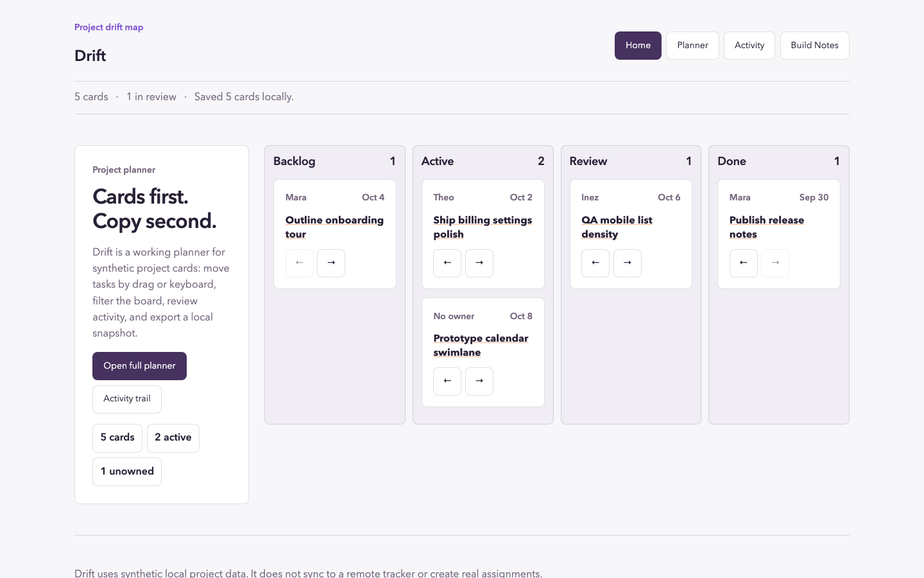
Task: Click the Backlog column heading
Action: pos(295,161)
